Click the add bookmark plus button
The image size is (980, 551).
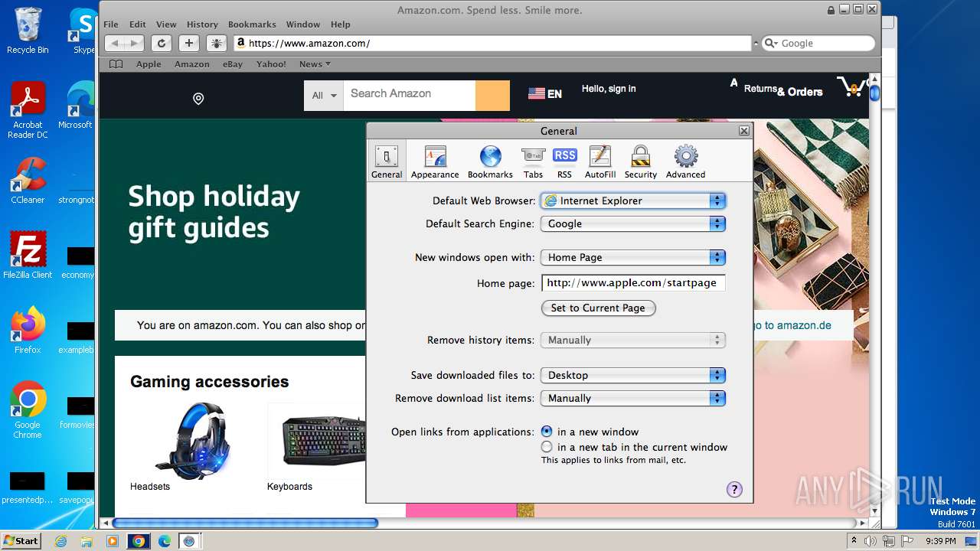point(189,44)
